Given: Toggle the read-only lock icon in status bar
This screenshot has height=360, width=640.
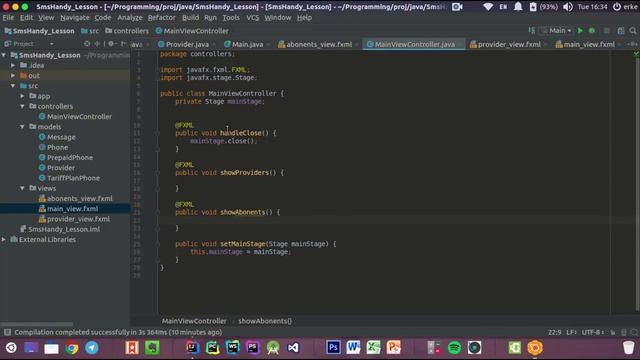Looking at the screenshot, I should click(x=613, y=332).
